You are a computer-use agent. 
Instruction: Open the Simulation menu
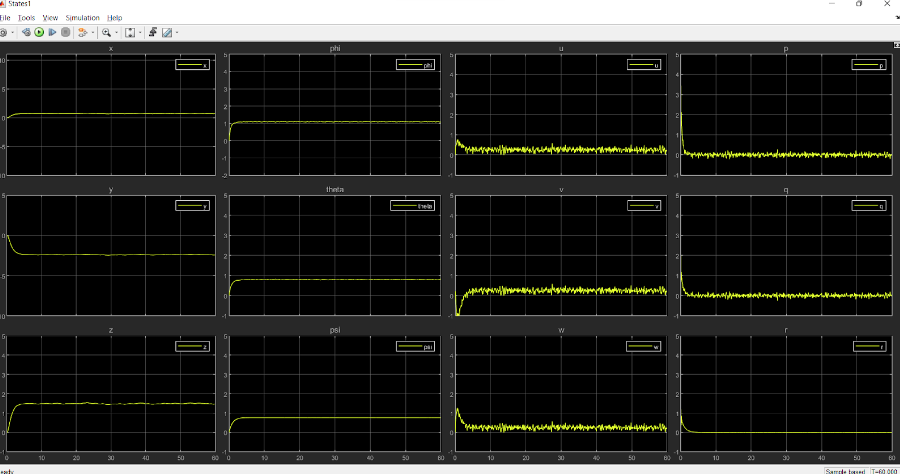coord(82,17)
